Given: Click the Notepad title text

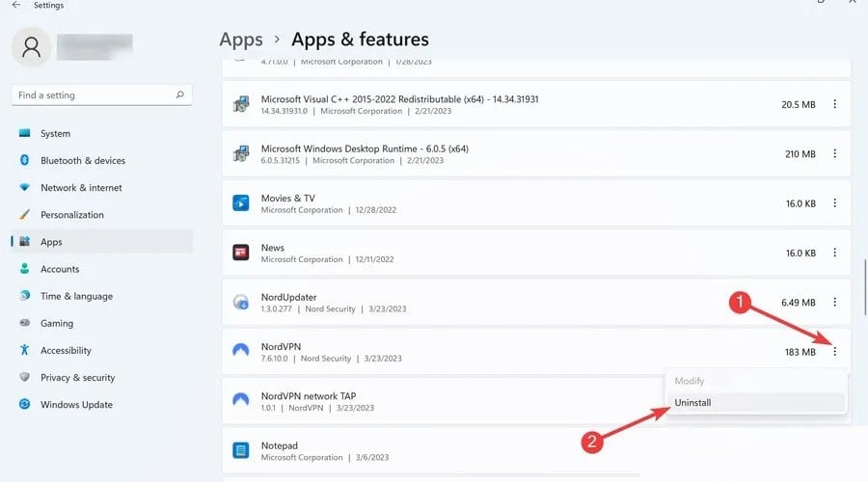Looking at the screenshot, I should point(280,445).
